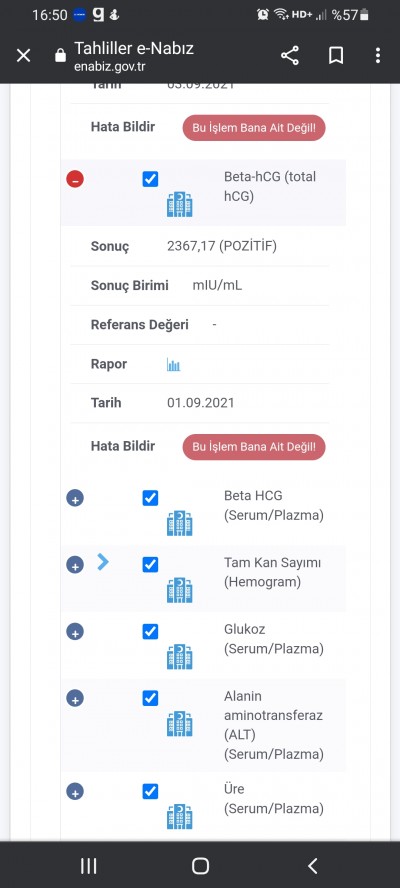Tap the Android back navigation button
Image resolution: width=400 pixels, height=888 pixels.
pyautogui.click(x=312, y=865)
